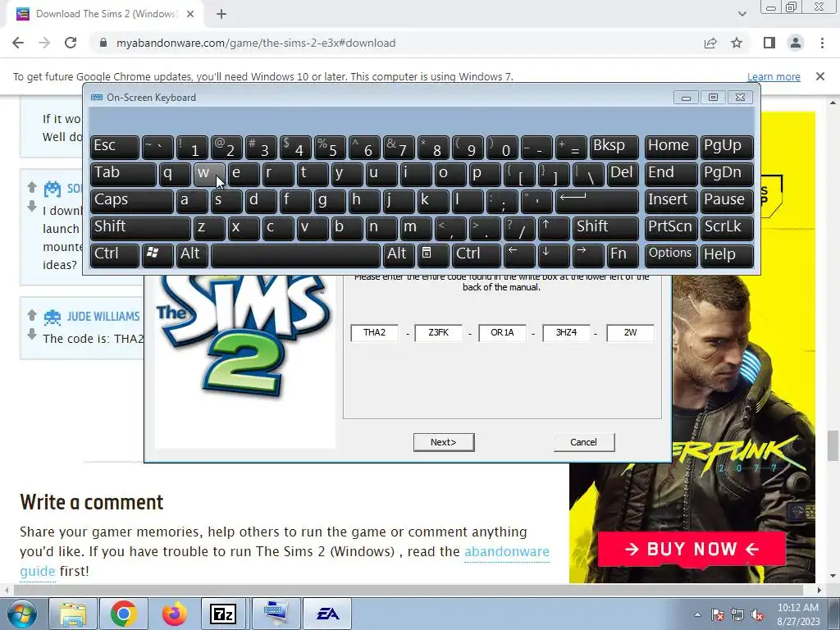Open the Chrome side panel icon

coord(769,43)
